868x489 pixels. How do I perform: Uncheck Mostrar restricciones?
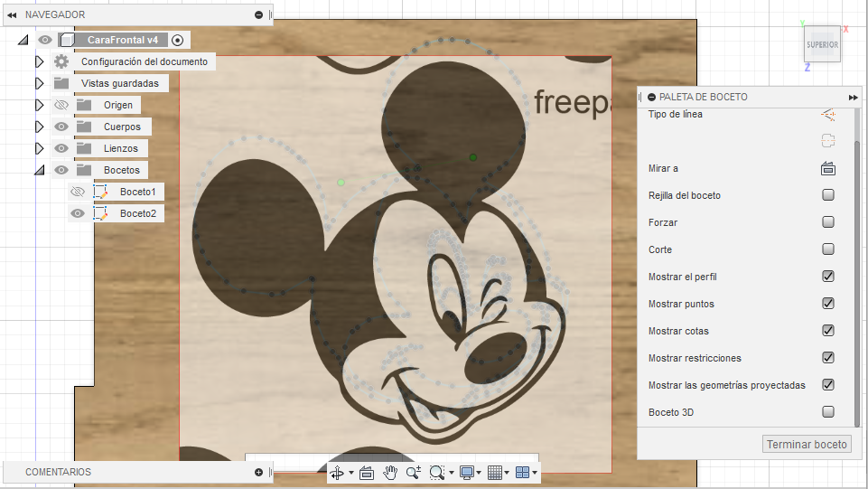[828, 358]
